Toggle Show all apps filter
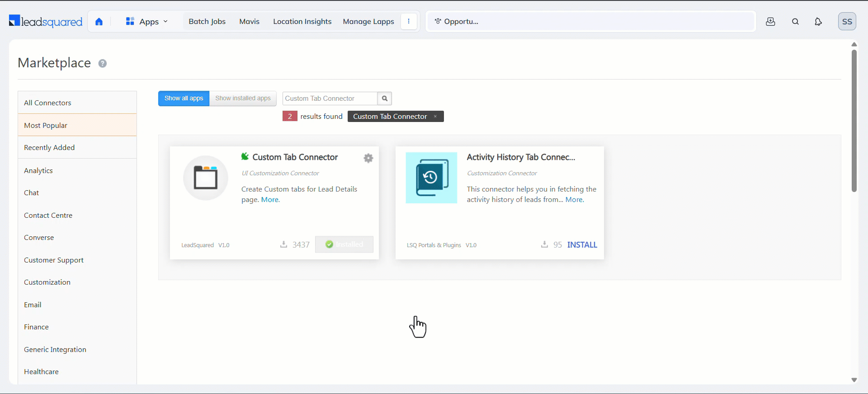The image size is (868, 394). [184, 98]
